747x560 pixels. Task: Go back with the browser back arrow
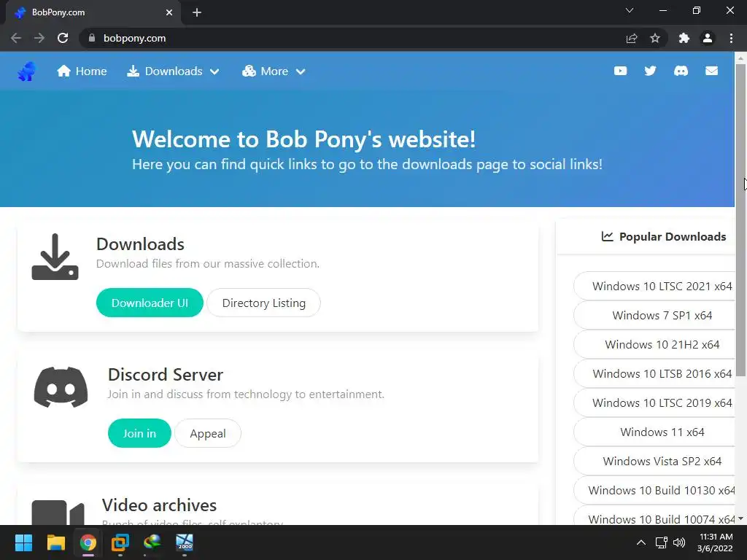click(x=16, y=38)
